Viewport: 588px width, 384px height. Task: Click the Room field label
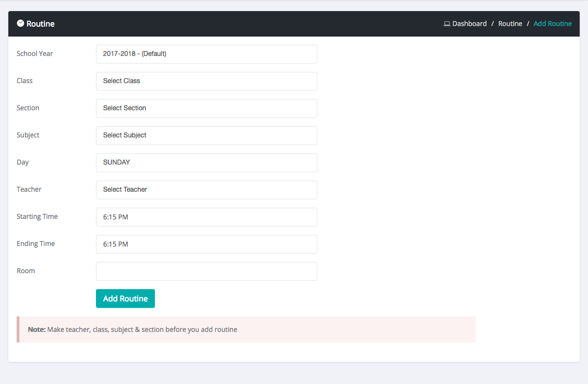(x=26, y=271)
